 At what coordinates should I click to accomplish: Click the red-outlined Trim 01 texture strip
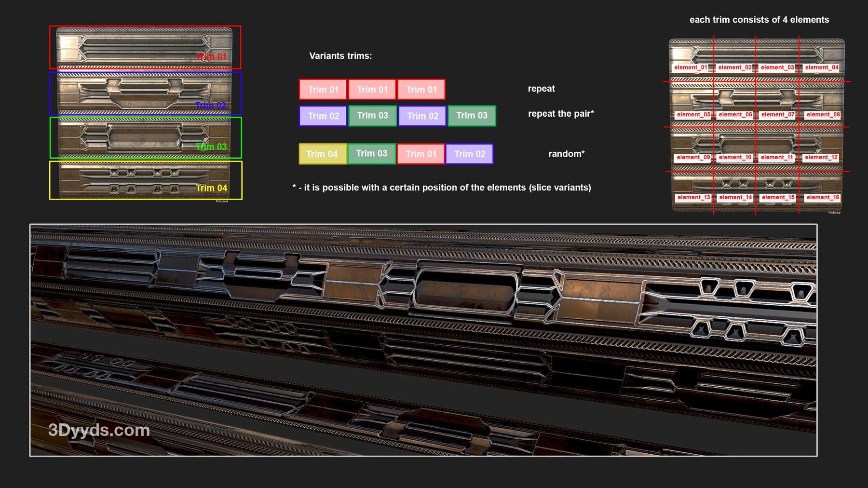[145, 47]
